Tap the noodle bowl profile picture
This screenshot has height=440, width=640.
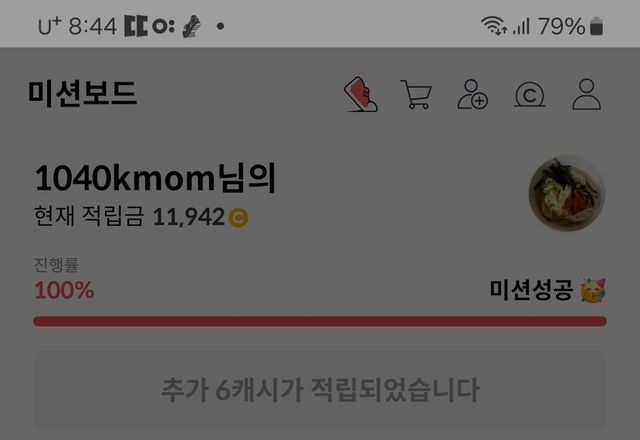(x=567, y=193)
